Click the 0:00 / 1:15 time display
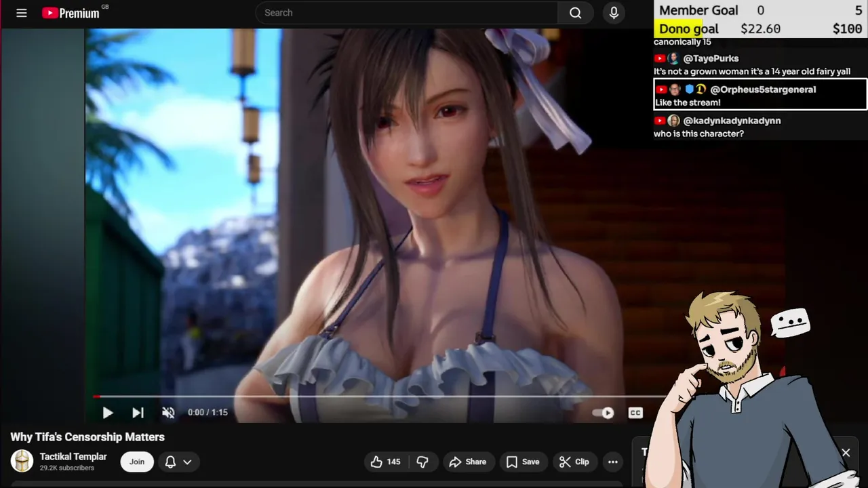868x488 pixels. (x=208, y=412)
